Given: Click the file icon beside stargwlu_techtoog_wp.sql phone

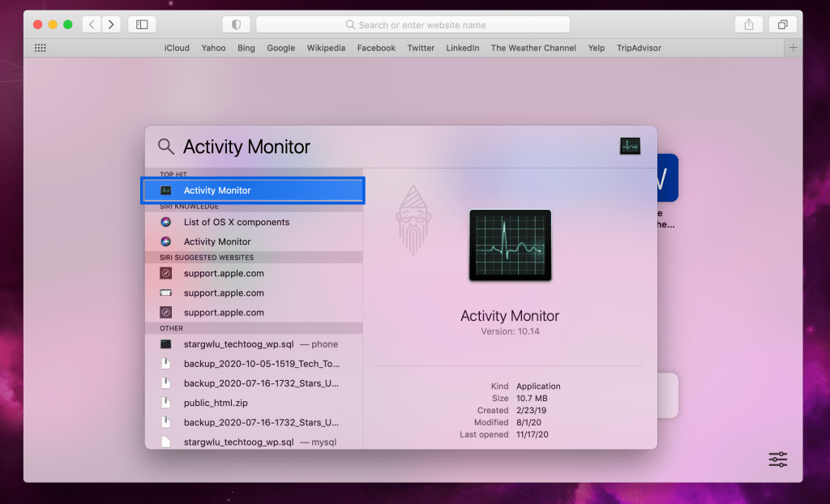Looking at the screenshot, I should pos(165,344).
